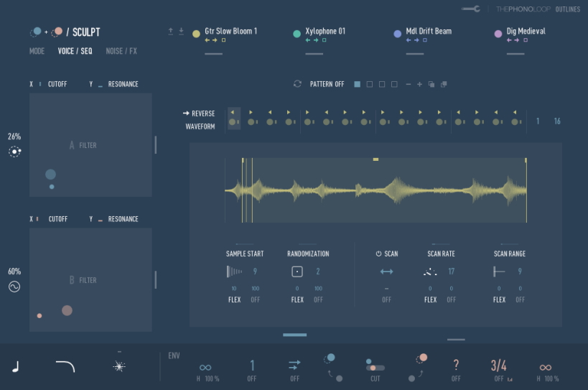Click the plus pattern button
Screen dimensions: 588x390
click(419, 84)
